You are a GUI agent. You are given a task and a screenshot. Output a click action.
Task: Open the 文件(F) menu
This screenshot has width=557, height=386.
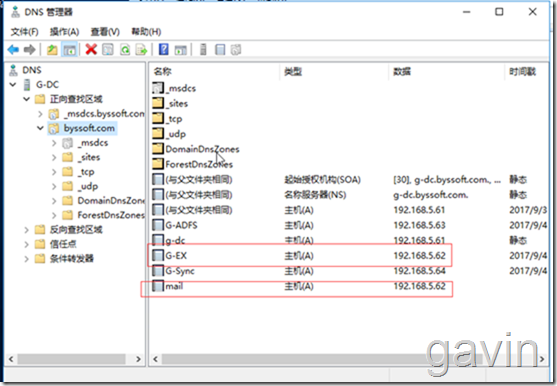pos(24,32)
